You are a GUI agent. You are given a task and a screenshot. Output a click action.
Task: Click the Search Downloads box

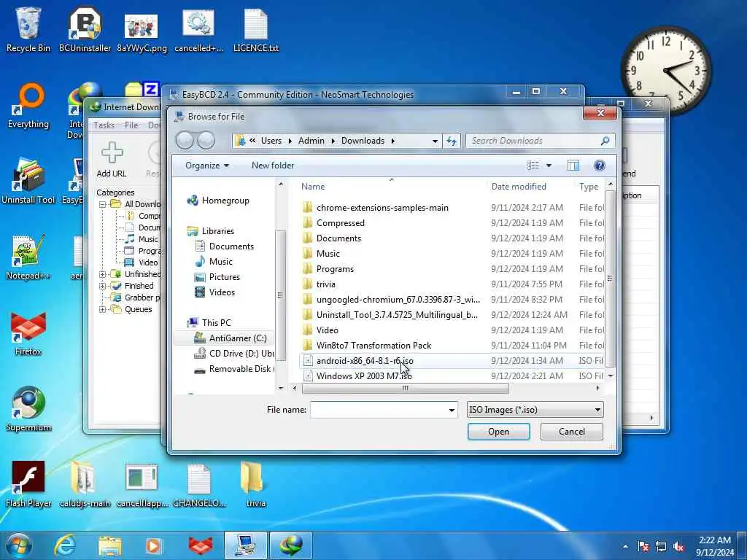(541, 141)
